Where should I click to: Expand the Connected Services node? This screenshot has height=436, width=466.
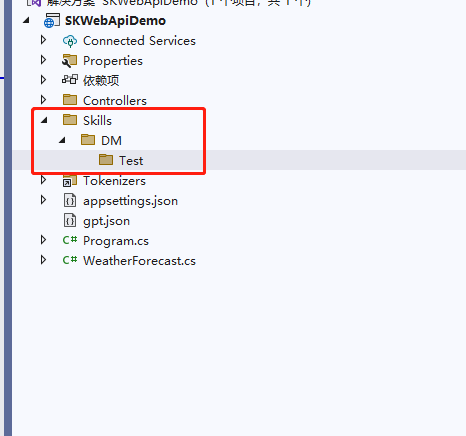[x=43, y=40]
